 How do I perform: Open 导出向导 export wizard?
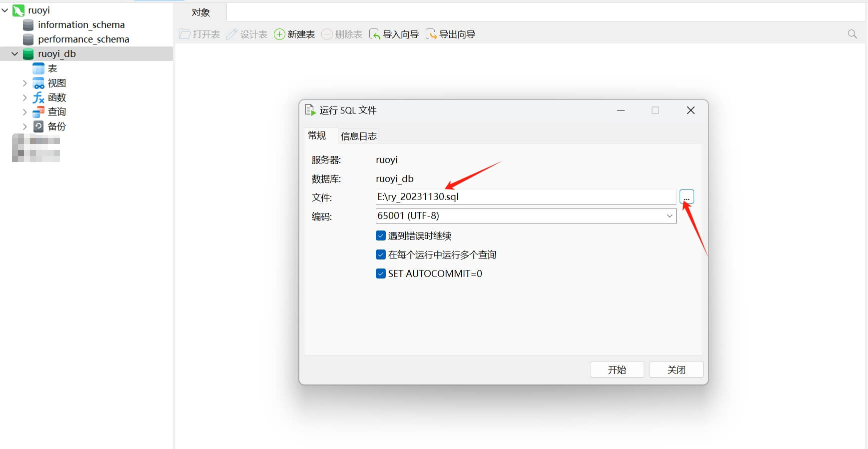pyautogui.click(x=450, y=34)
